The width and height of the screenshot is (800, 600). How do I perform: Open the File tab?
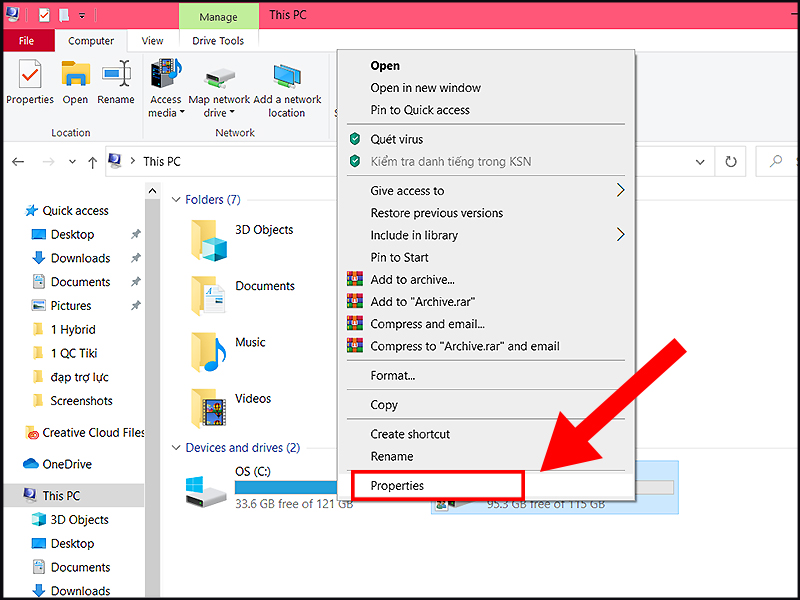pos(27,41)
